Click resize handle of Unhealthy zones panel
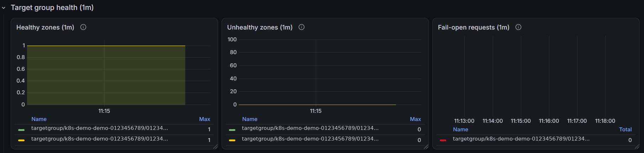This screenshot has height=153, width=644. (426, 147)
